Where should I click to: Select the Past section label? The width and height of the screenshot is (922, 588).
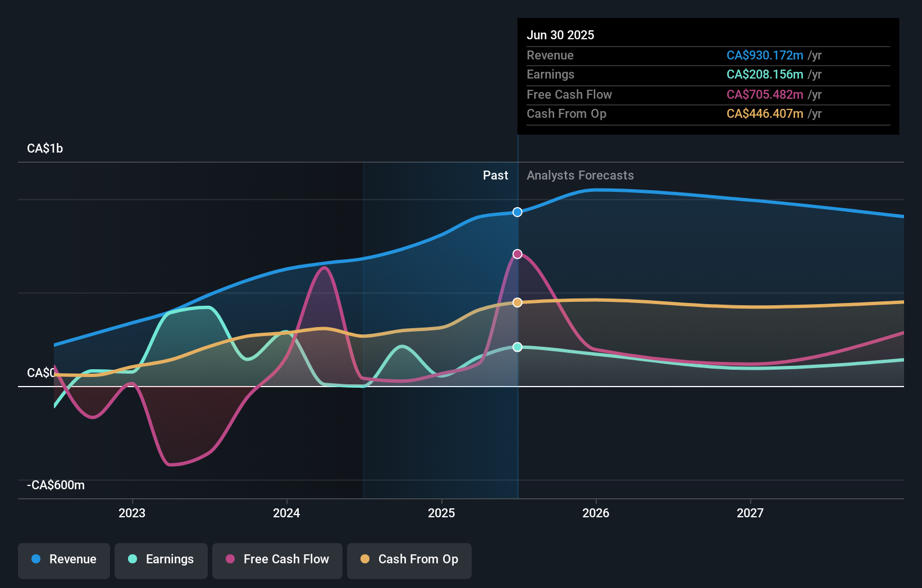click(495, 176)
